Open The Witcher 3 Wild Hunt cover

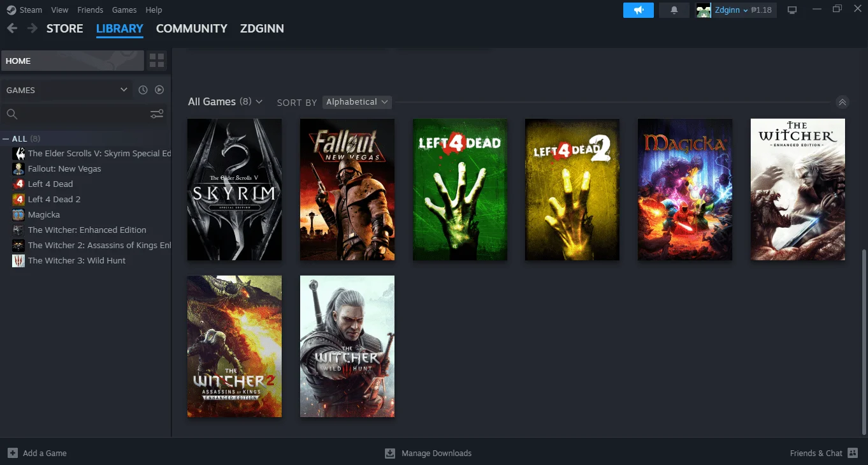point(347,346)
